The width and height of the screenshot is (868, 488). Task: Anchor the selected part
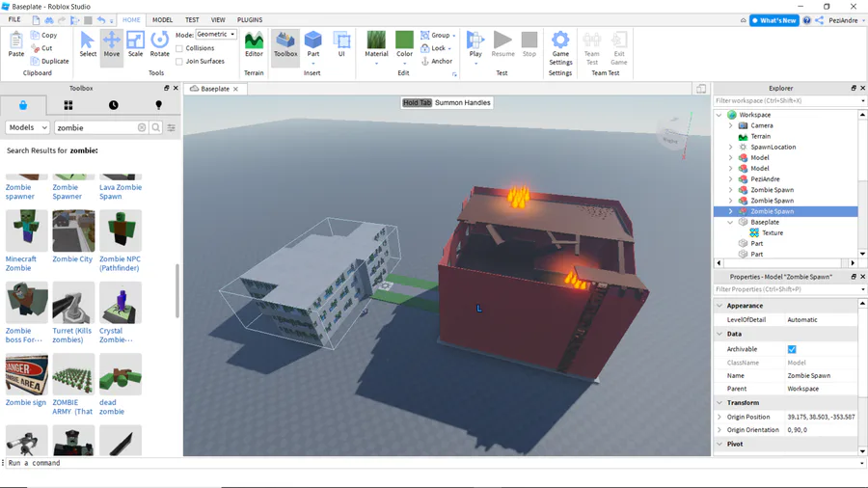tap(436, 62)
